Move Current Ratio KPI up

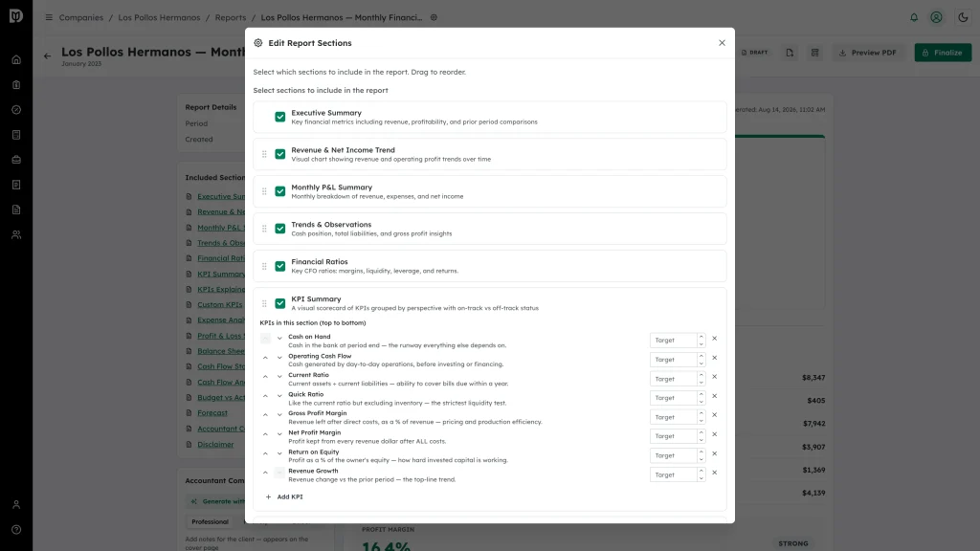[265, 377]
